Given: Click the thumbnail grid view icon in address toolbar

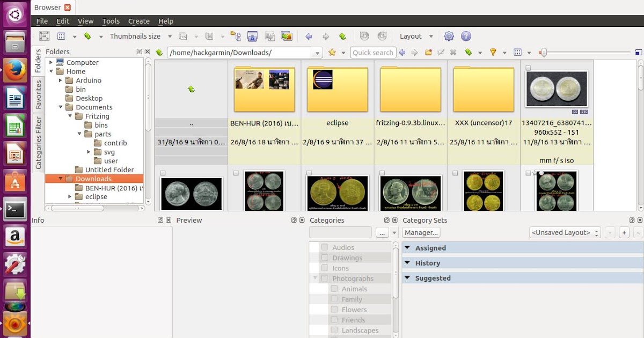Looking at the screenshot, I should coord(517,53).
